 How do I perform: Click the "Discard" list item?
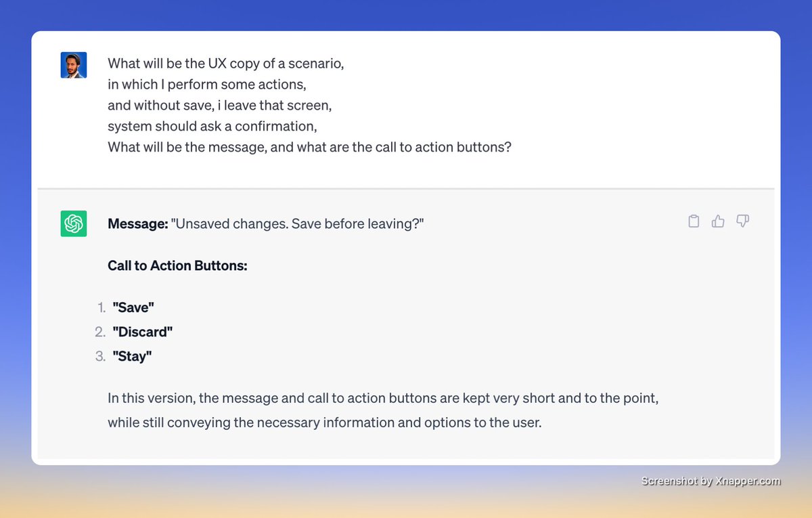pos(143,332)
